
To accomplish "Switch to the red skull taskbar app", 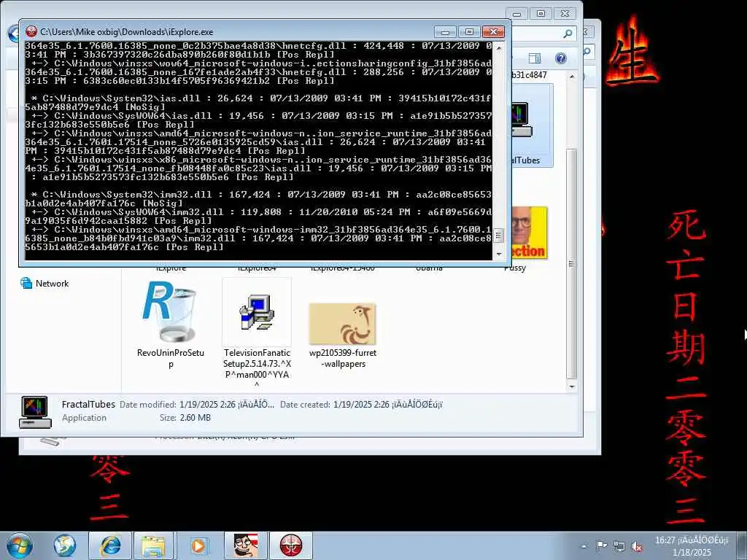I will [291, 545].
